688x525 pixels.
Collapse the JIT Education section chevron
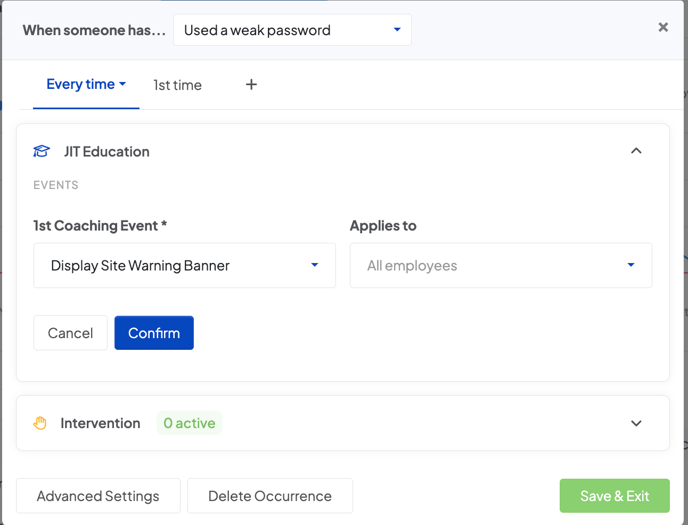(x=636, y=151)
